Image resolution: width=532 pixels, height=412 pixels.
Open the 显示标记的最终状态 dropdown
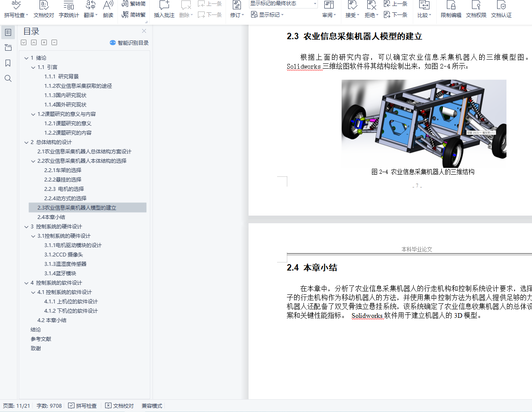(x=283, y=3)
